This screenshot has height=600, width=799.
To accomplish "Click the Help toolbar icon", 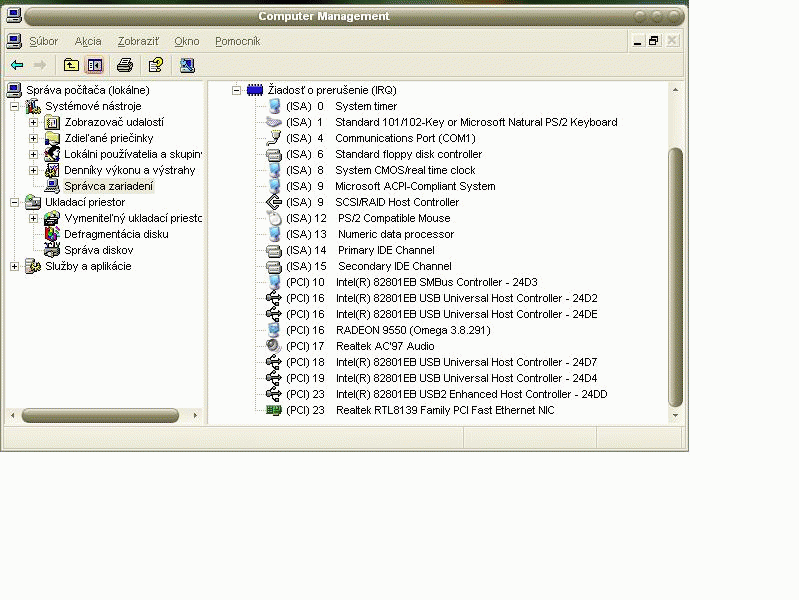I will point(156,65).
